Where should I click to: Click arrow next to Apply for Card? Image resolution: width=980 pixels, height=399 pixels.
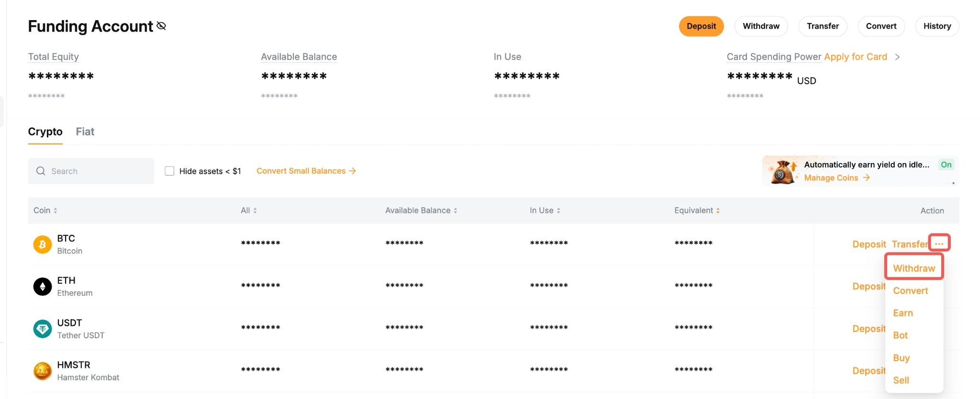point(897,57)
